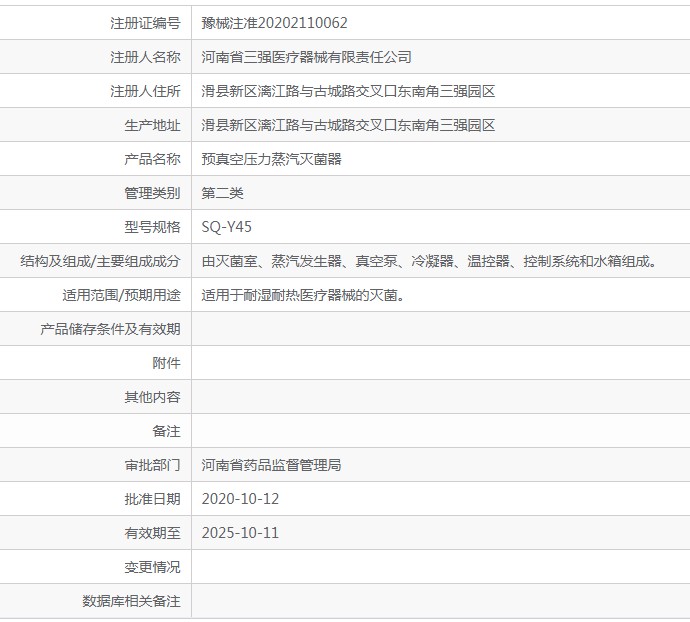The height and width of the screenshot is (622, 690).
Task: Click the 审批部门 label
Action: [152, 465]
